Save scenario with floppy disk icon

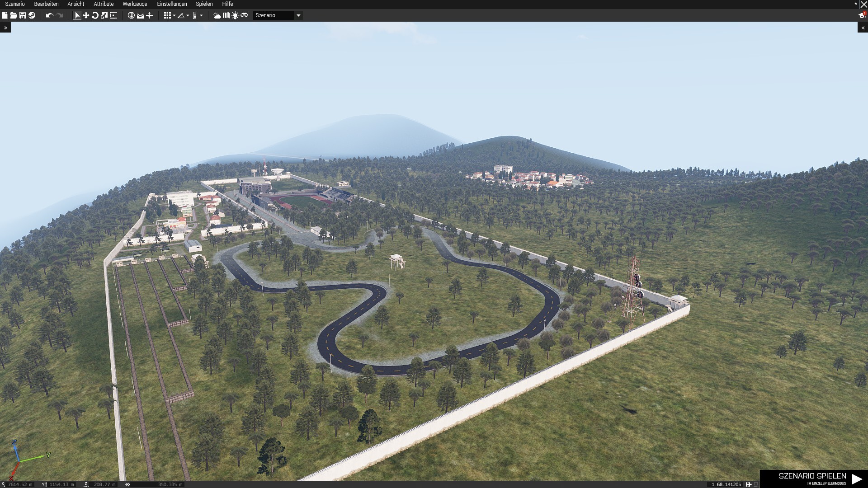coord(23,15)
